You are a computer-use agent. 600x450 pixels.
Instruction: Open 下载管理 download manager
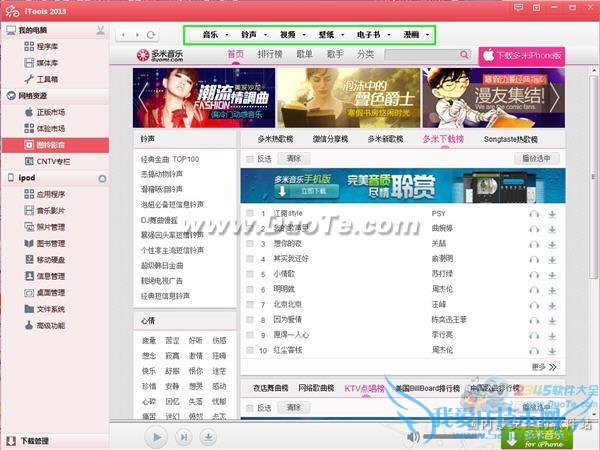[x=28, y=441]
